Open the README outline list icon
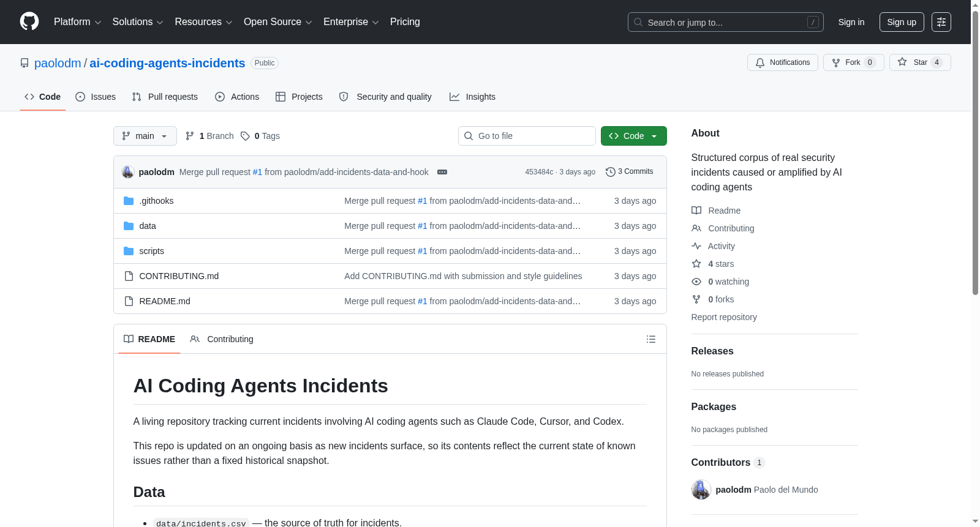The height and width of the screenshot is (527, 980). (x=651, y=339)
